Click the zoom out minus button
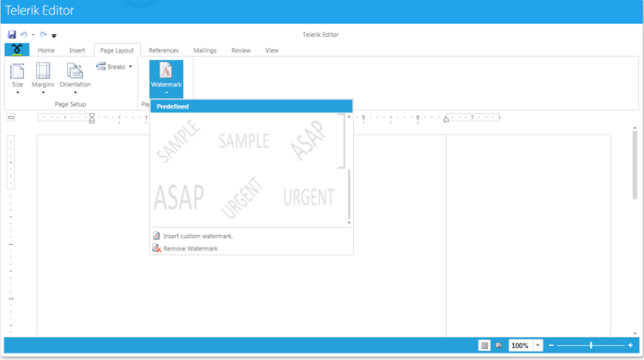 [x=551, y=346]
